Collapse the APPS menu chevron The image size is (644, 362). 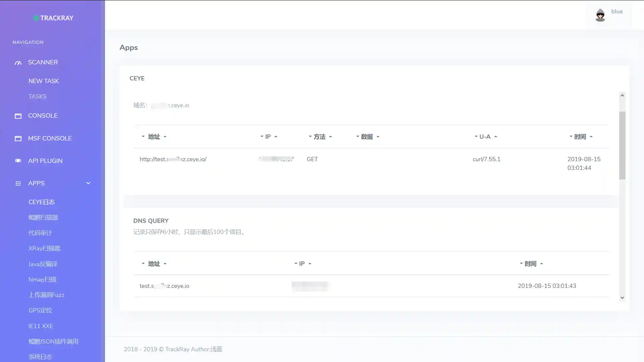(88, 183)
